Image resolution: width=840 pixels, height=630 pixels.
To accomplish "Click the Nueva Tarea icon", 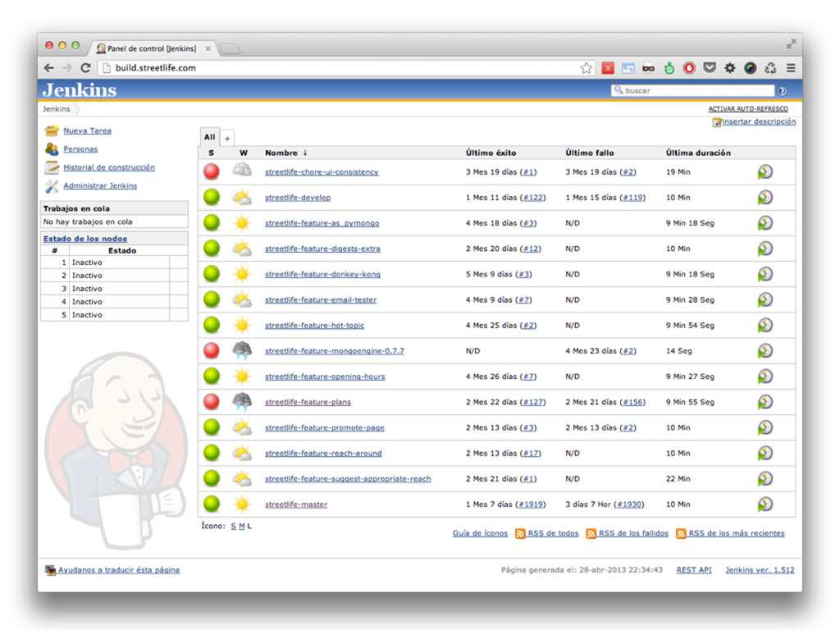I will click(x=52, y=130).
